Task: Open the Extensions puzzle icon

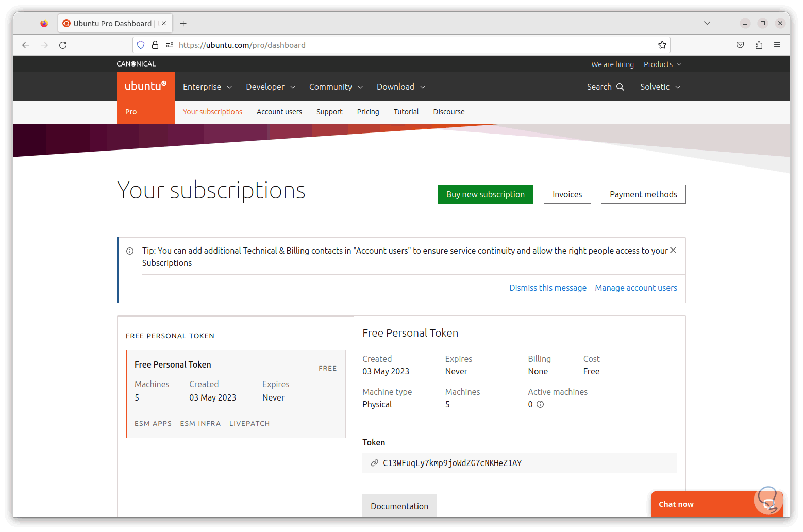Action: 759,45
